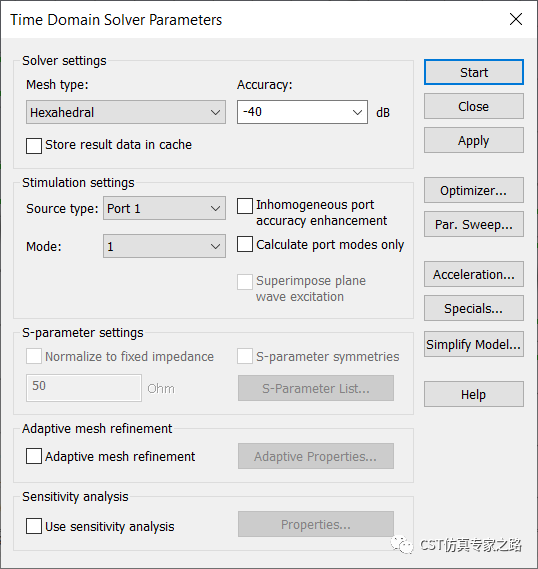Click the X icon in title bar
Screen dimensions: 538x569
(516, 19)
